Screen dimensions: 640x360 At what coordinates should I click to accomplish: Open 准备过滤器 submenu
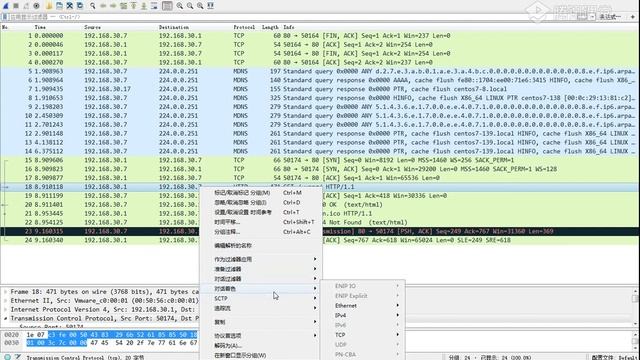[260, 269]
